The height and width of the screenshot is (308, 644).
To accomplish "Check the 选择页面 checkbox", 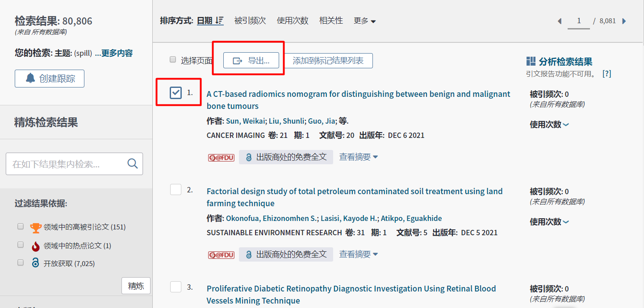I will (173, 60).
